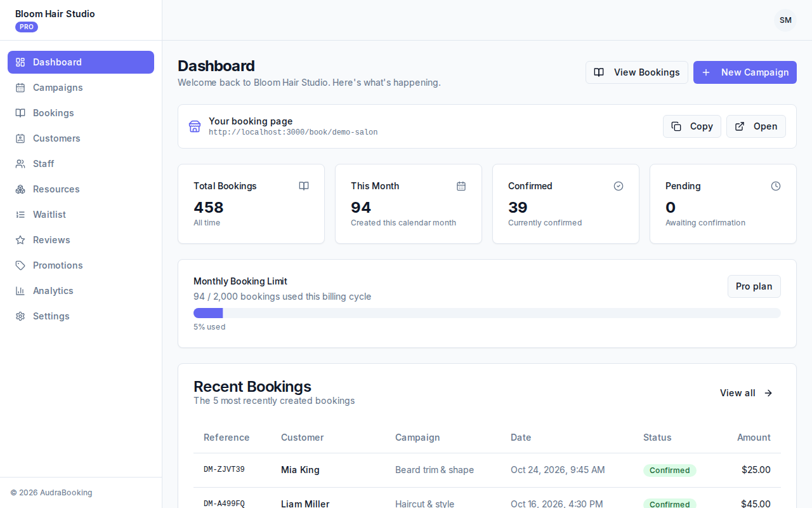812x508 pixels.
Task: Click customer name Liam Miller
Action: pyautogui.click(x=305, y=504)
